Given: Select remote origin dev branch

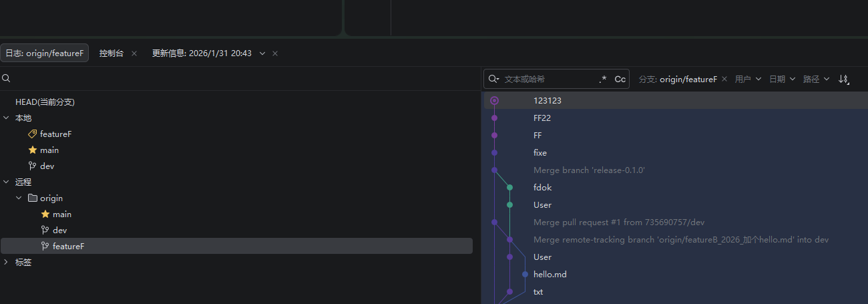Looking at the screenshot, I should point(60,231).
